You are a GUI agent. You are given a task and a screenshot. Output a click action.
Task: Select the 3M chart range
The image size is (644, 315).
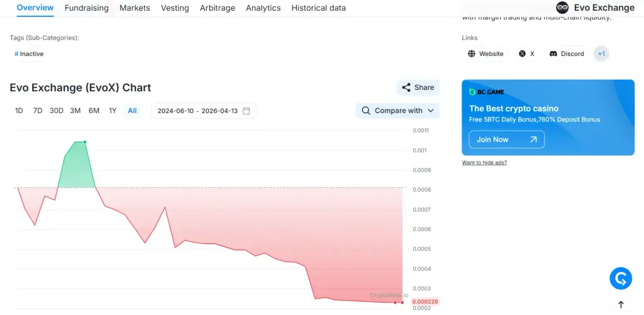click(75, 111)
